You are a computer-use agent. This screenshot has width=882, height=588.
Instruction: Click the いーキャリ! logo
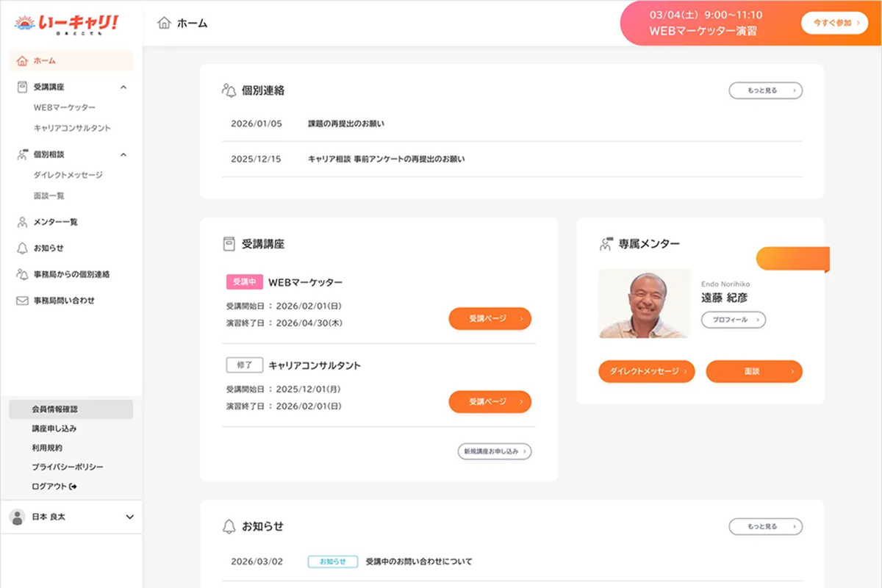66,24
